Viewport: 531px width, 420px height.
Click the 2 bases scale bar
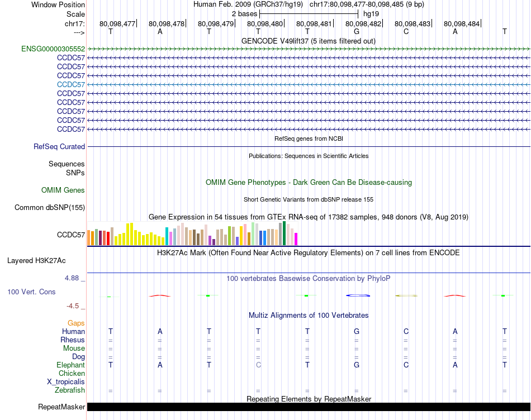[309, 14]
